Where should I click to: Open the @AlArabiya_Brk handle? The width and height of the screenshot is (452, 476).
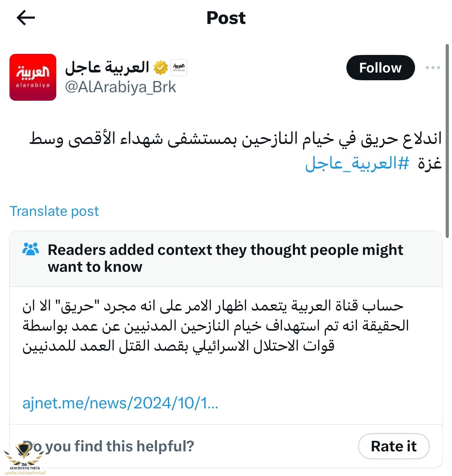(120, 87)
